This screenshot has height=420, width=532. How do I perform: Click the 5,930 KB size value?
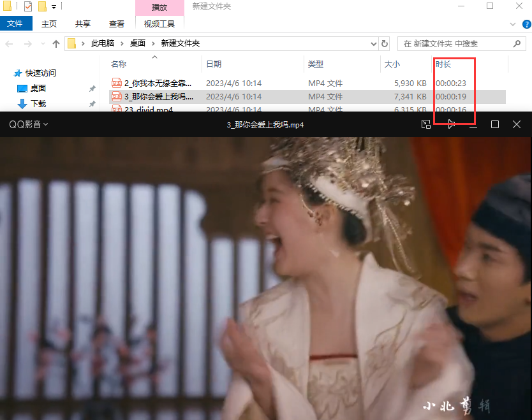pos(410,83)
